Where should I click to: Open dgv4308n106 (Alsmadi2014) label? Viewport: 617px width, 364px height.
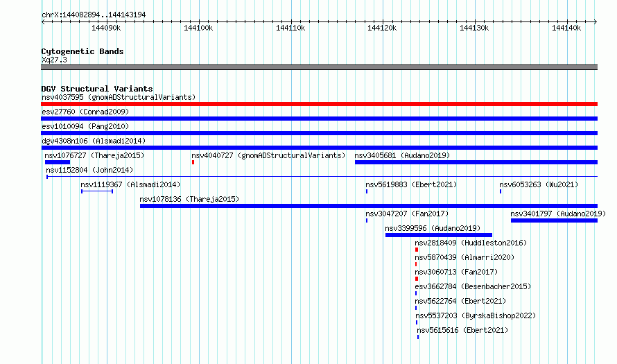pyautogui.click(x=94, y=141)
